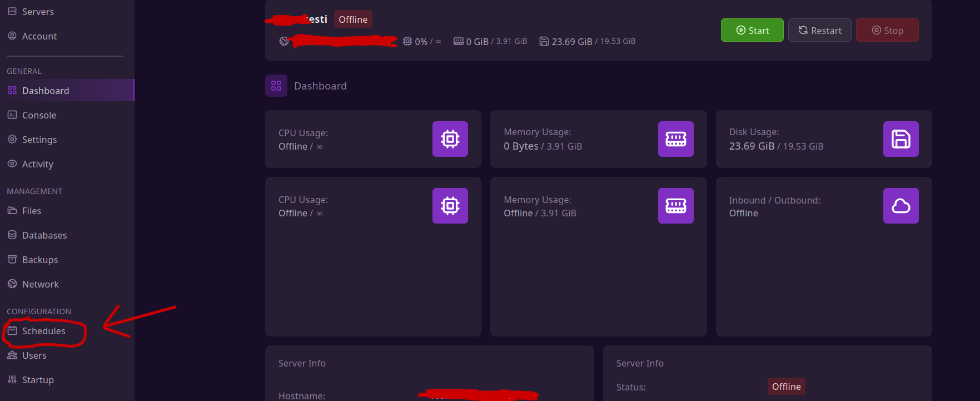Navigate to Databases section
Screen dimensions: 980x401
[x=44, y=235]
